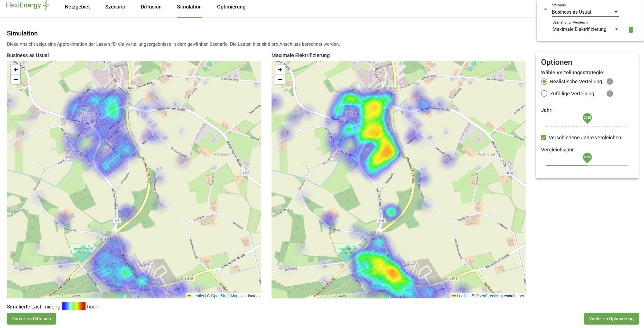
Task: Open OpenStreetMap link on left map
Action: click(x=225, y=296)
